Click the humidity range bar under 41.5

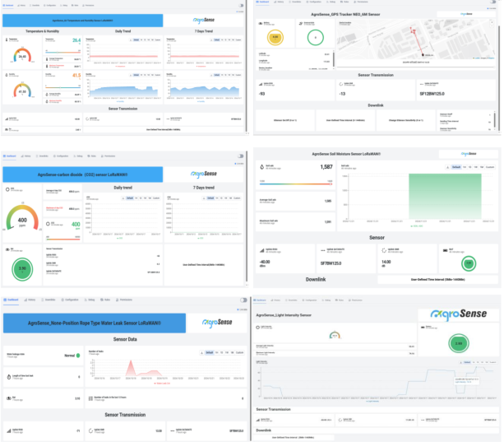click(x=62, y=87)
